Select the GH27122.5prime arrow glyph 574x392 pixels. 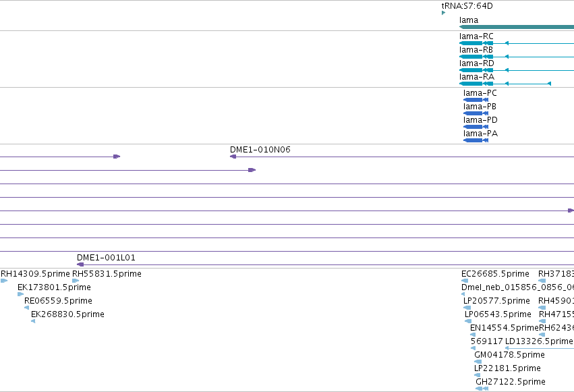pyautogui.click(x=482, y=389)
